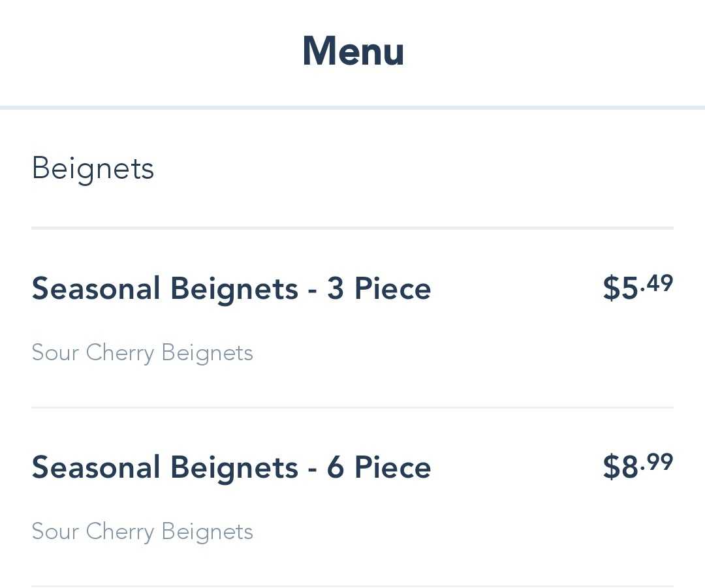Viewport: 705px width, 588px height.
Task: Click divider between 3 Piece and 6 Piece
Action: coord(352,408)
